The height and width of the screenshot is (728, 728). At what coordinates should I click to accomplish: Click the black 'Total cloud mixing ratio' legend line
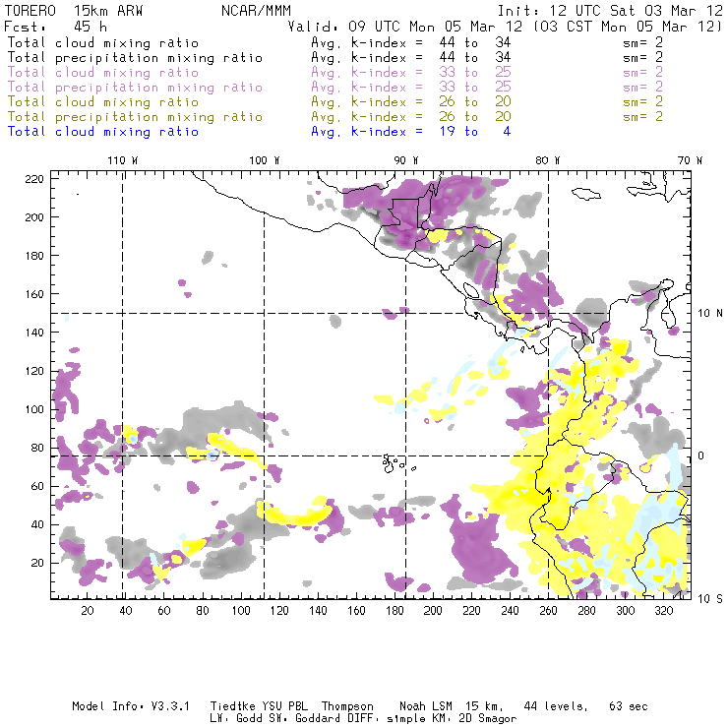(103, 42)
